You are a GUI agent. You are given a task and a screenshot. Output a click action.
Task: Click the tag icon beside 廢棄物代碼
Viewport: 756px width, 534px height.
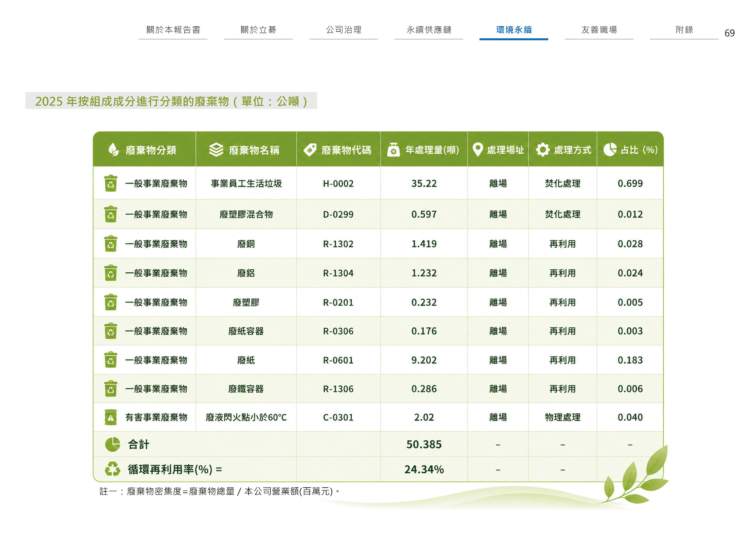tap(310, 150)
